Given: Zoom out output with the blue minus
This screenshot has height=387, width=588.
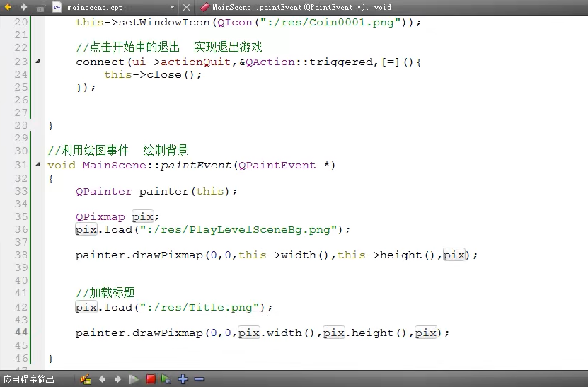Looking at the screenshot, I should pos(200,379).
